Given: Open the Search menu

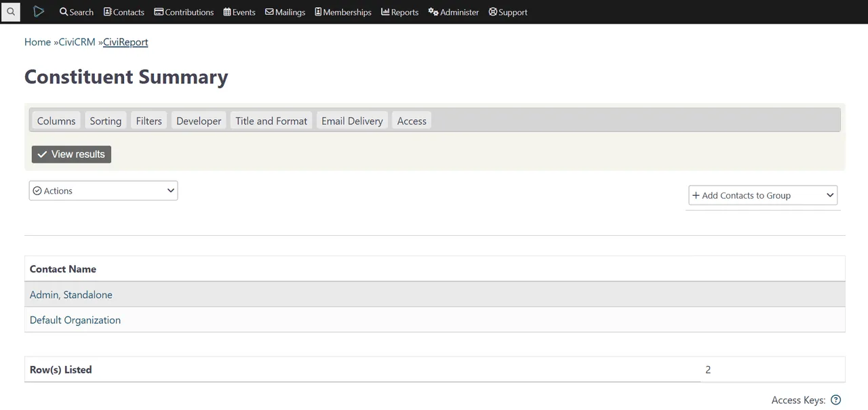Looking at the screenshot, I should pos(77,12).
